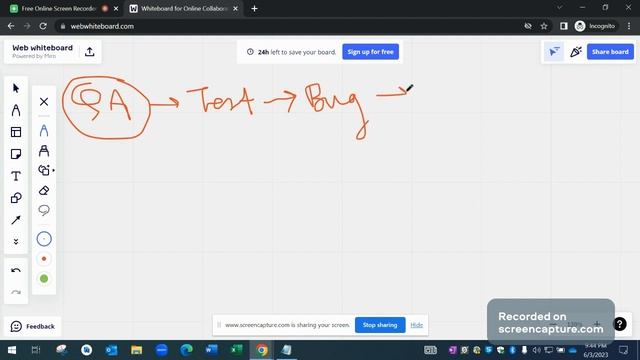
Task: Open the browser side panel icon
Action: (564, 26)
